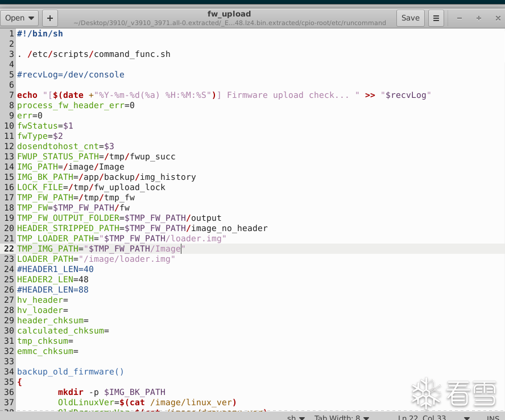Image resolution: width=505 pixels, height=420 pixels.
Task: Close the gedit window
Action: coord(498,18)
